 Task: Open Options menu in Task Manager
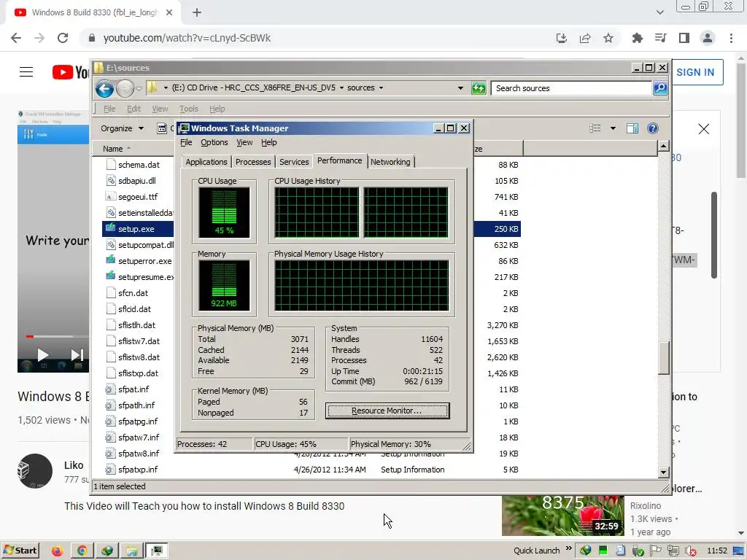(x=214, y=142)
